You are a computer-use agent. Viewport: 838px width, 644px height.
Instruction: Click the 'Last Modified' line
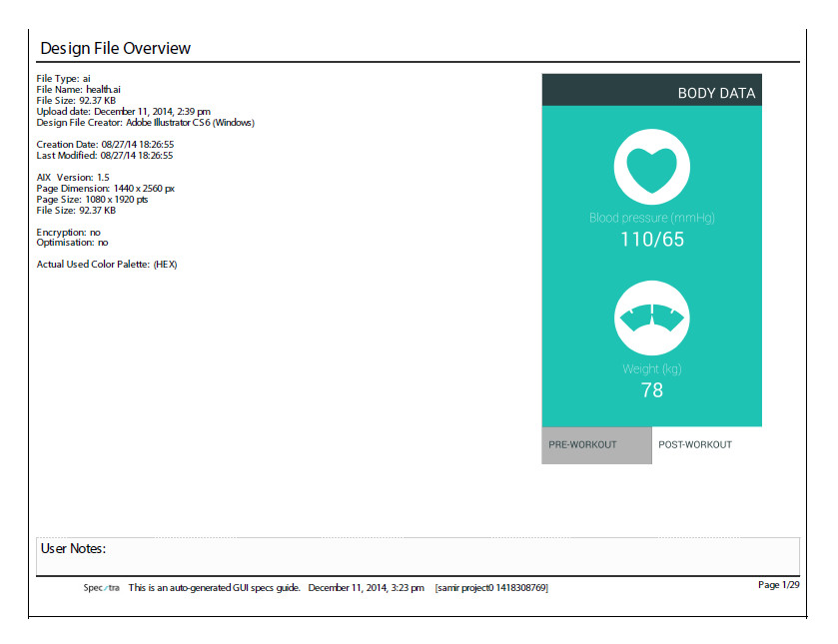(x=105, y=156)
